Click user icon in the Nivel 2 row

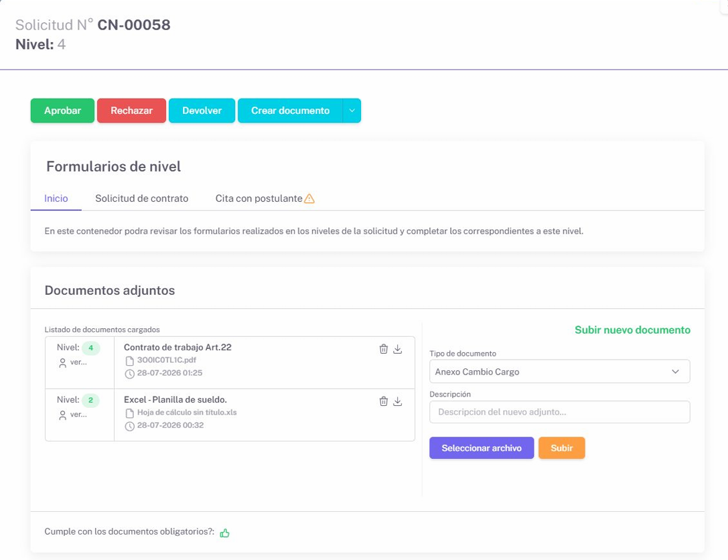tap(63, 415)
